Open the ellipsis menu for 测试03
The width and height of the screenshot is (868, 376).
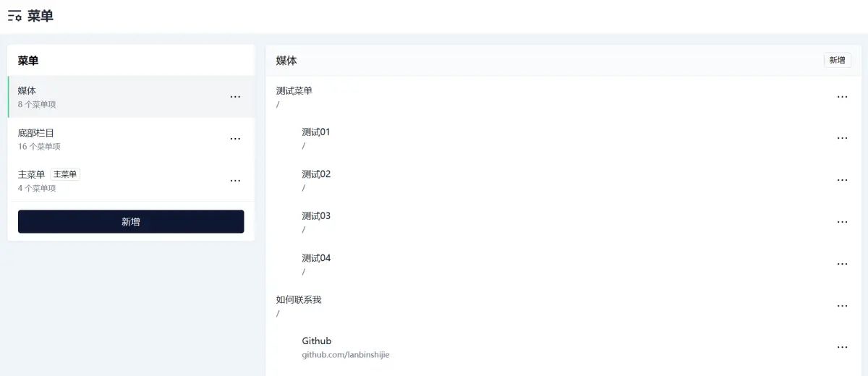(x=842, y=222)
